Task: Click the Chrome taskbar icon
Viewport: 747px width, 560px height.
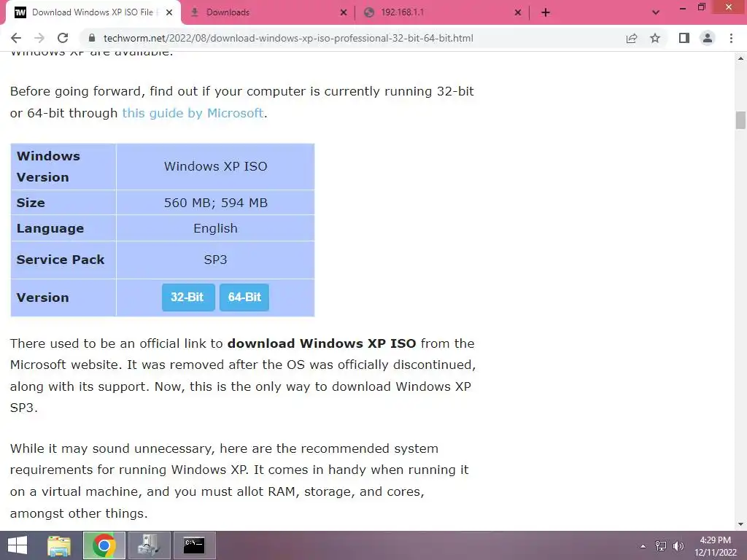Action: click(104, 545)
